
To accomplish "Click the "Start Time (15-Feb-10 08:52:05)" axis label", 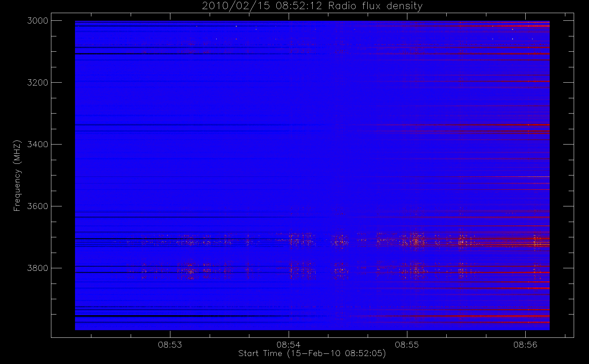I will (x=312, y=353).
